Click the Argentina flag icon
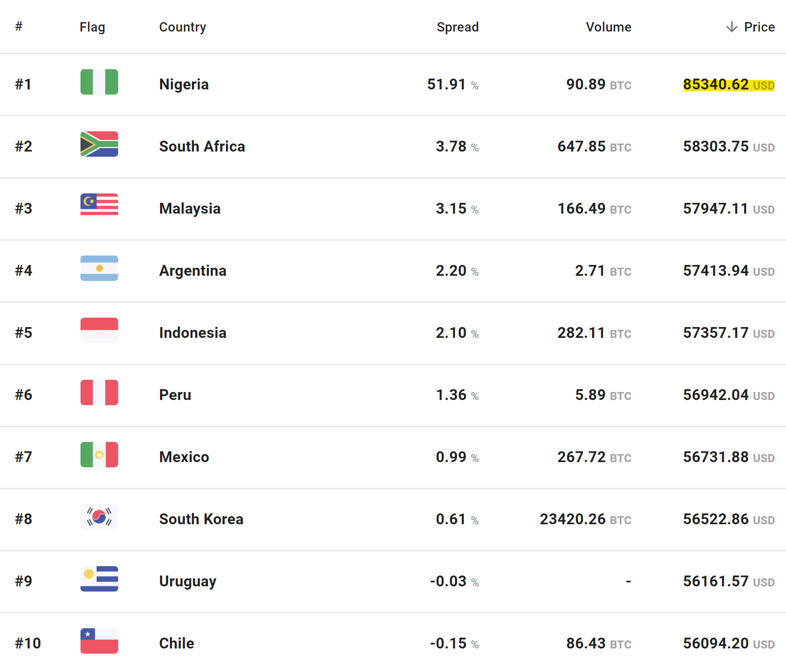786x672 pixels. point(99,268)
